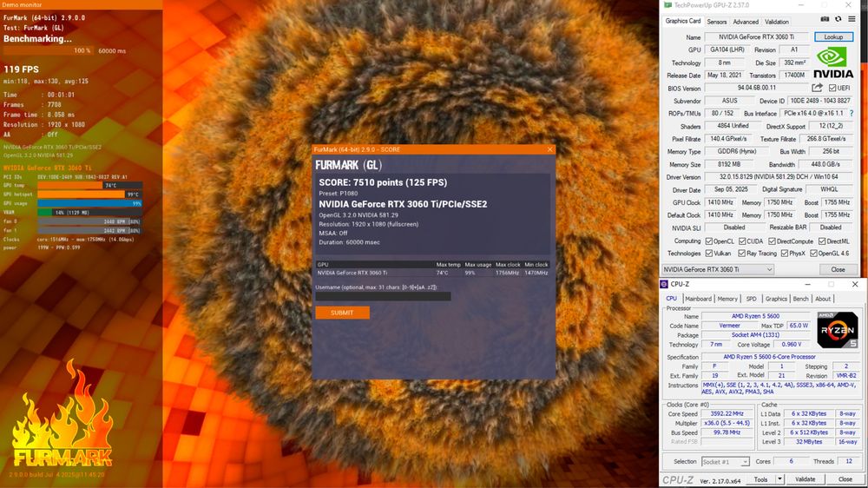This screenshot has width=868, height=488.
Task: Open the Memory tab in CPU-Z
Action: (x=727, y=299)
